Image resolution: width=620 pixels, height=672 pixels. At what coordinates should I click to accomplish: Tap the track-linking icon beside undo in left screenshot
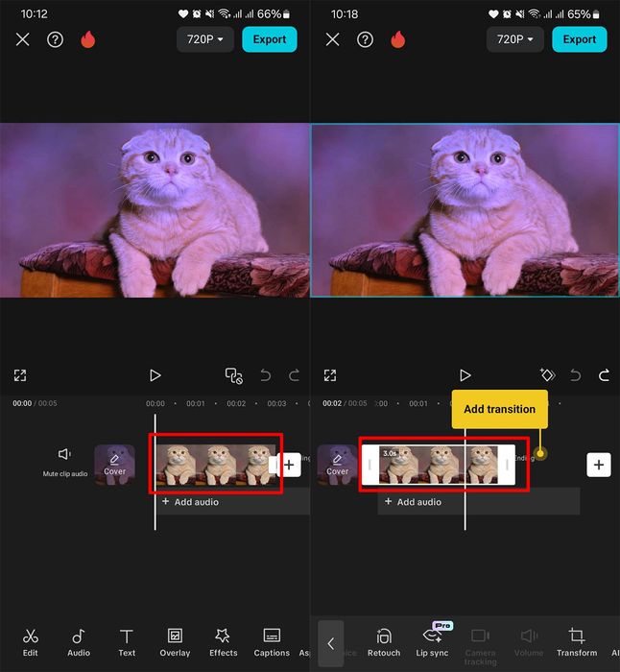(234, 376)
